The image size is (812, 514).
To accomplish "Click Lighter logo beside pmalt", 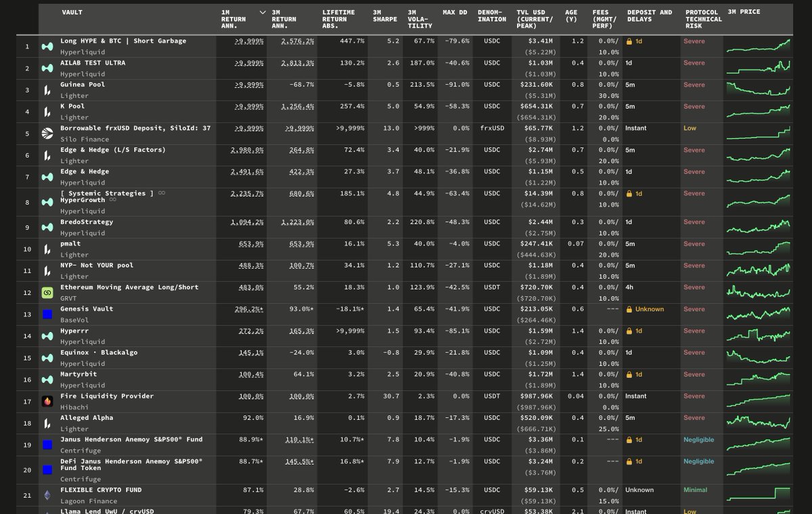I will coord(47,249).
